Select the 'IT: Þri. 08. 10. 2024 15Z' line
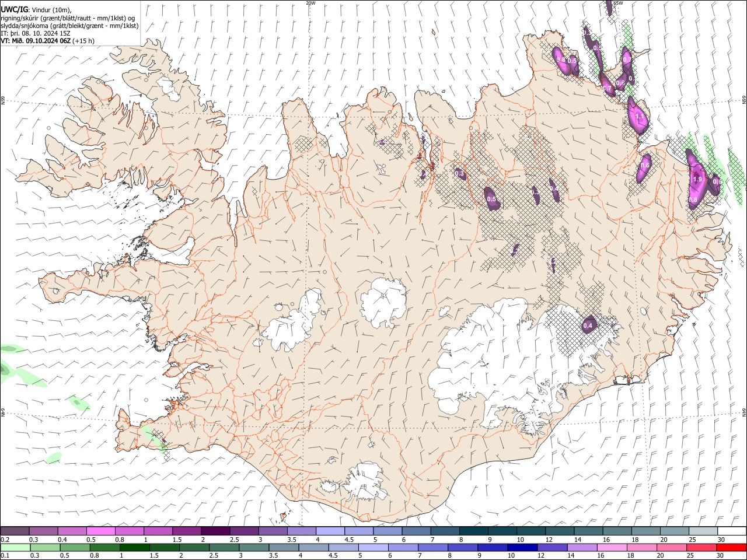 (36, 33)
